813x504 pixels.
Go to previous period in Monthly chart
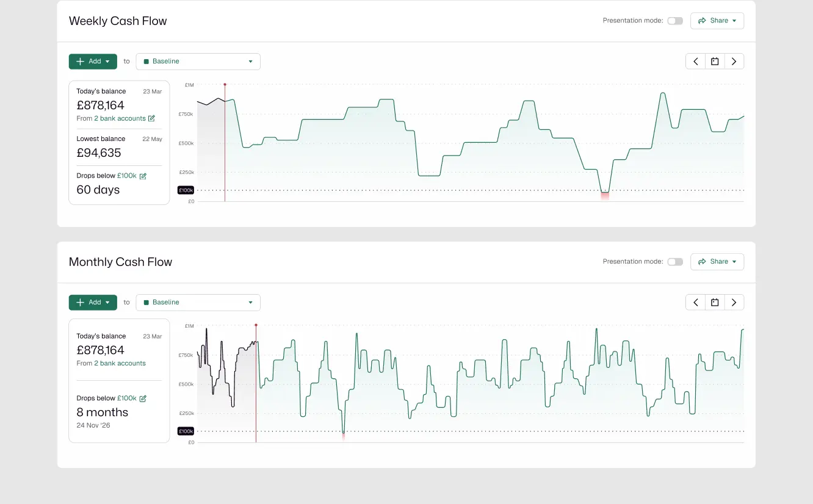pyautogui.click(x=696, y=303)
